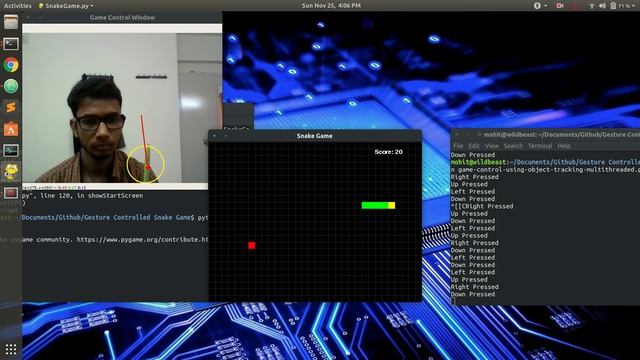
Task: Open System Monitor from the dock
Action: point(11,150)
